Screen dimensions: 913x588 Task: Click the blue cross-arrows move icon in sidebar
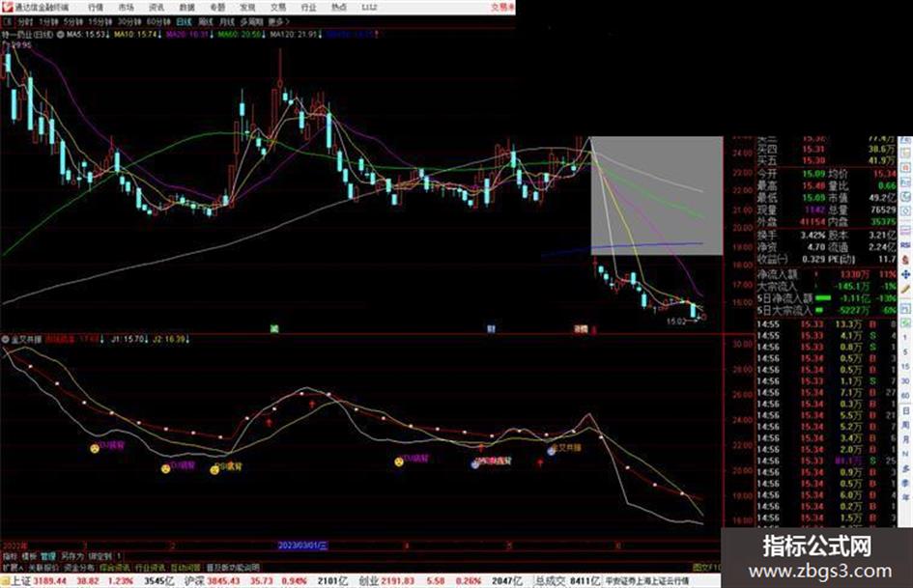(x=905, y=274)
